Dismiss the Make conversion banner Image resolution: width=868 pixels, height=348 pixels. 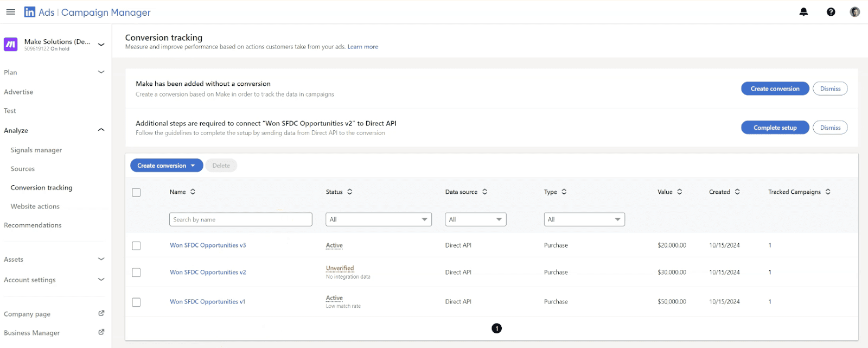[830, 88]
